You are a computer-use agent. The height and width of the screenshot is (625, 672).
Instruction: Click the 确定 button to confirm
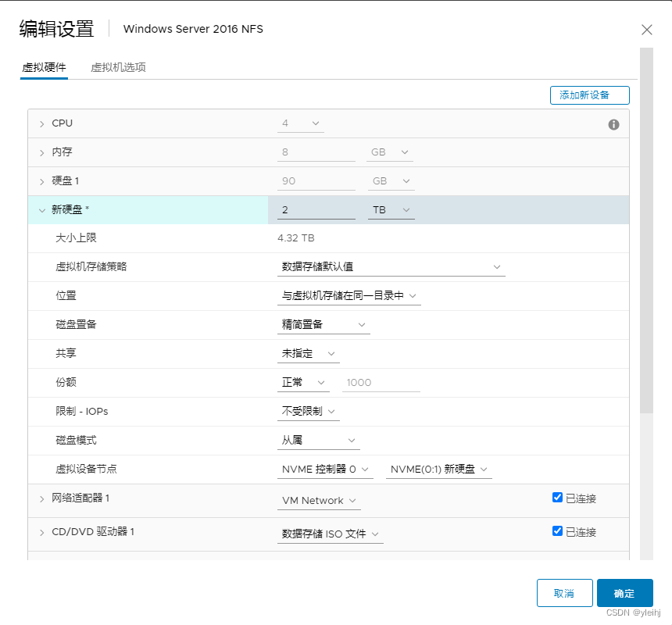pyautogui.click(x=624, y=593)
